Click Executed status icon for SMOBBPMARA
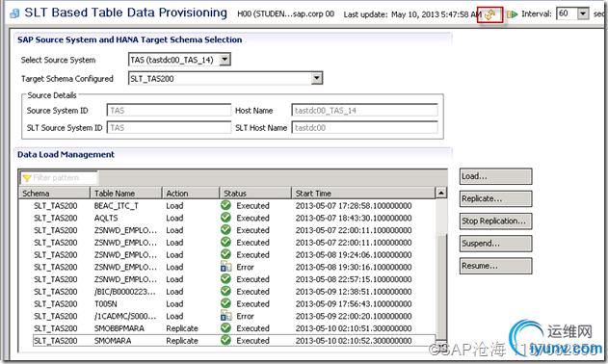 pos(225,328)
